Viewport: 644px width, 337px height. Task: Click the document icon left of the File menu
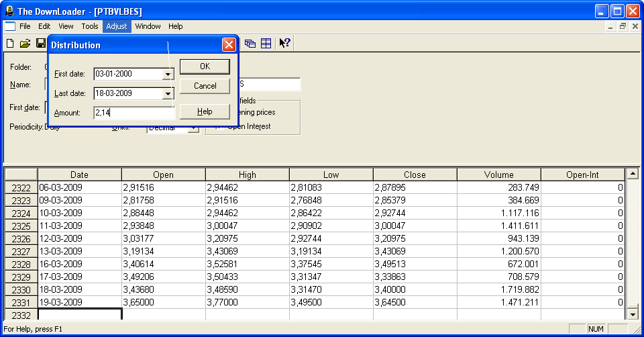click(x=10, y=26)
